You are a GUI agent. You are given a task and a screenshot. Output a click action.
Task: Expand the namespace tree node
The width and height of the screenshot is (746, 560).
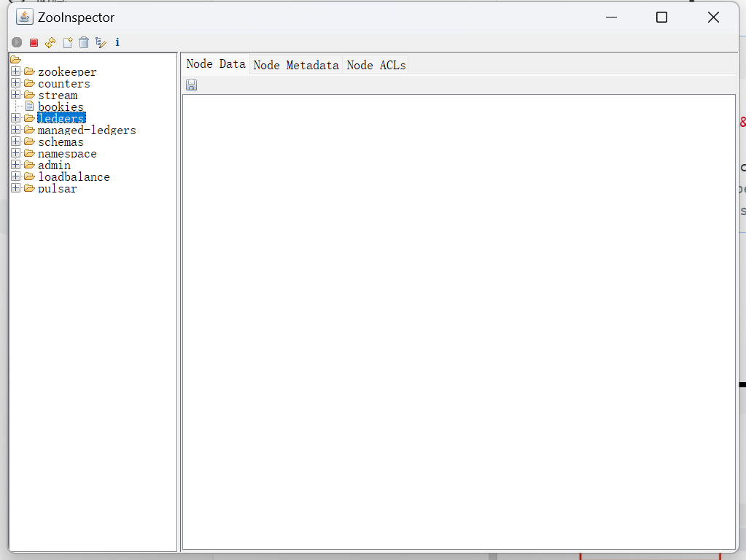16,152
